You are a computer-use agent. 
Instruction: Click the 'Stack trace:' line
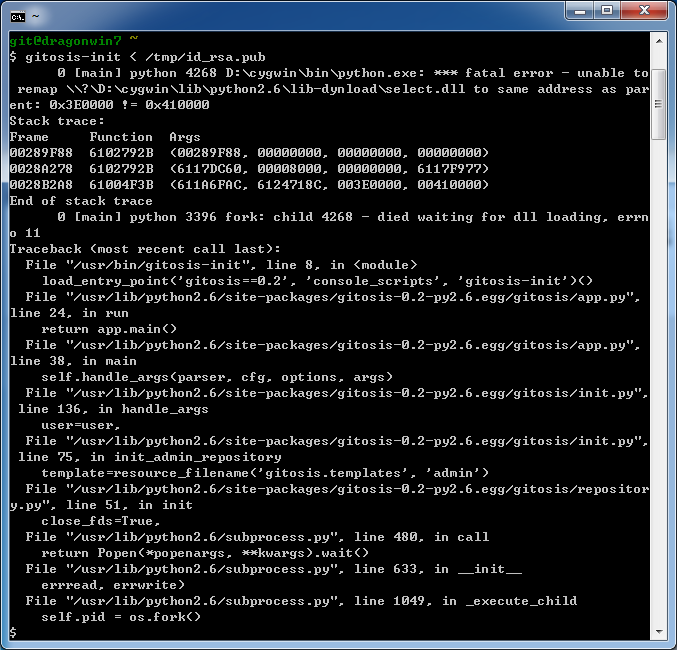tap(57, 121)
